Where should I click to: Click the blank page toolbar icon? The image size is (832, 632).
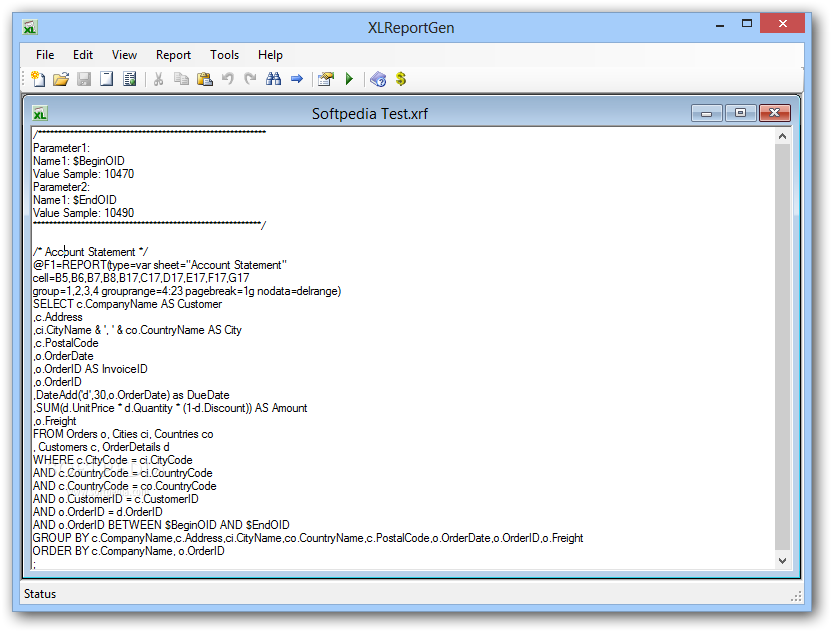(x=107, y=79)
